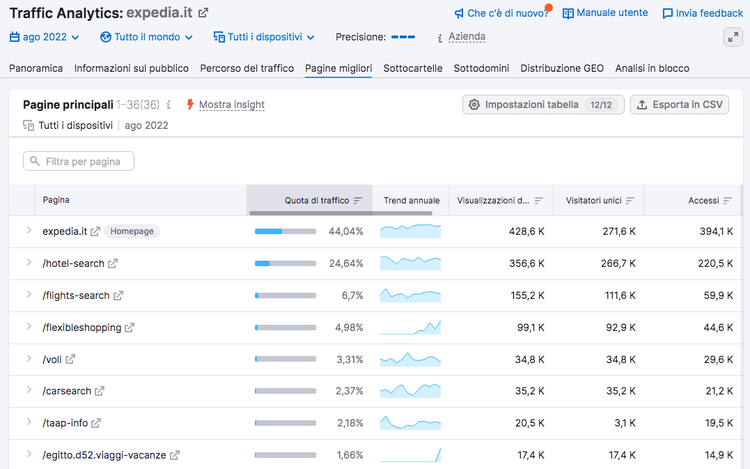The height and width of the screenshot is (469, 750).
Task: Click the 428,6 K page views value
Action: tap(527, 231)
